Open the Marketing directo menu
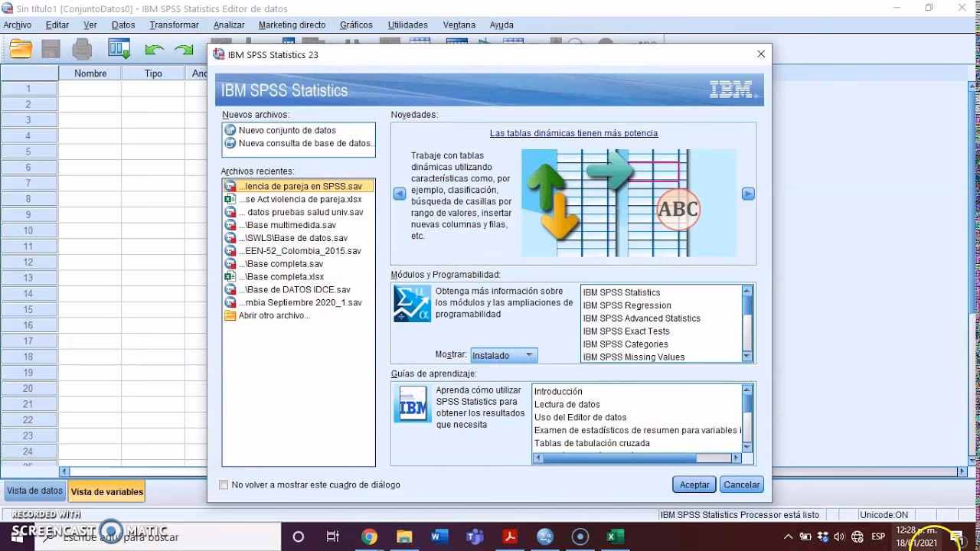This screenshot has width=980, height=551. (x=292, y=25)
